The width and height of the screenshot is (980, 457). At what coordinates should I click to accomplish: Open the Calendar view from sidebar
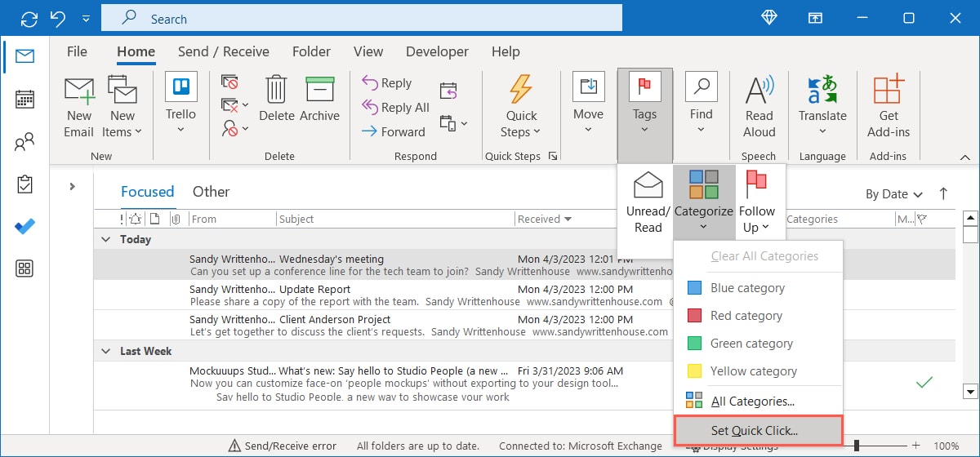[x=24, y=100]
